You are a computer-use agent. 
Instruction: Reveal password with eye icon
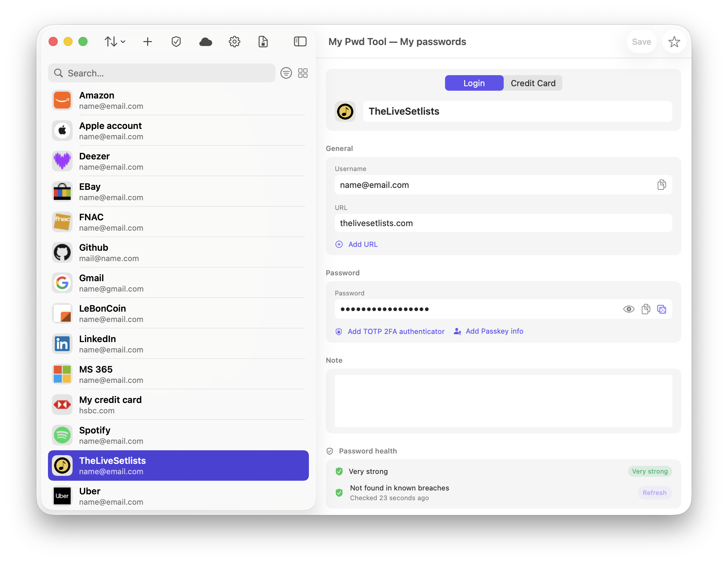coord(628,309)
